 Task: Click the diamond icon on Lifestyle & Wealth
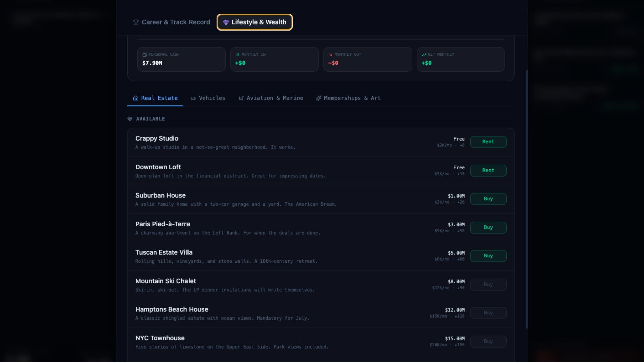click(226, 22)
